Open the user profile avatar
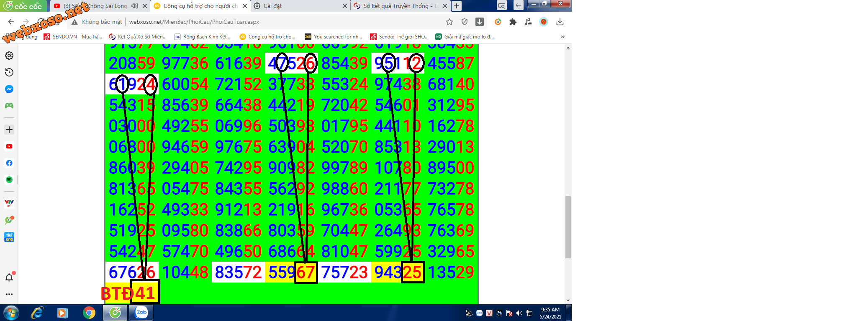Screen dimensions: 868x321 544,22
